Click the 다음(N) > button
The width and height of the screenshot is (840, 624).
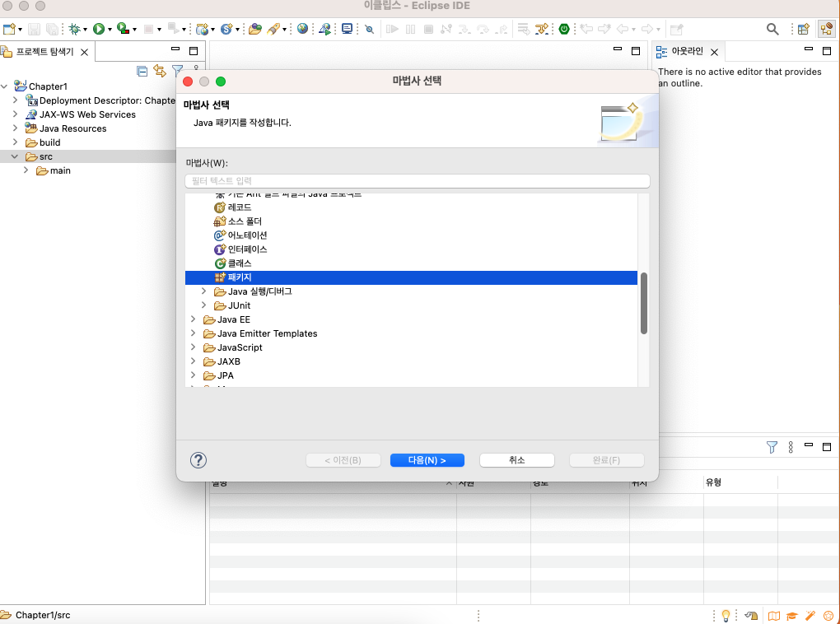427,460
